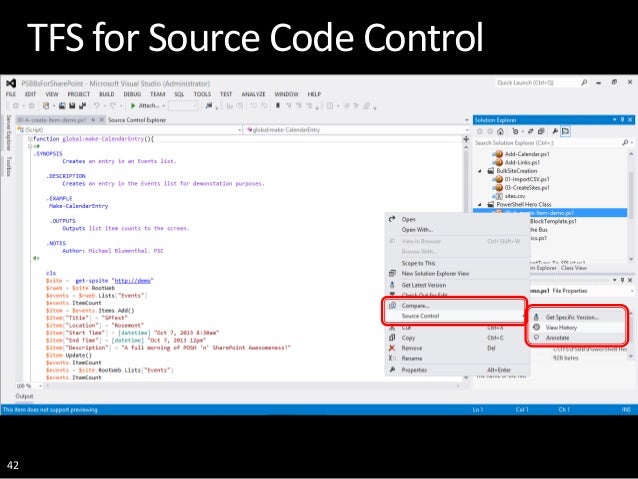Choose Open With... in context menu

[x=457, y=230]
